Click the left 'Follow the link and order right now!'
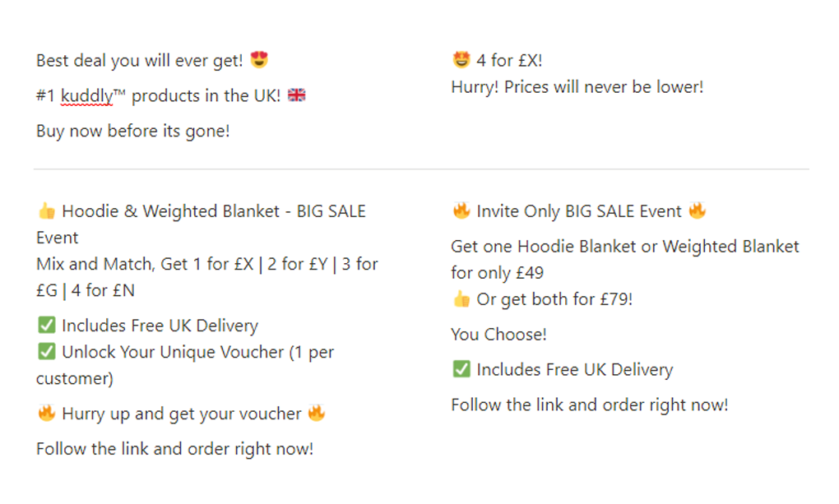The image size is (839, 504). [x=175, y=449]
